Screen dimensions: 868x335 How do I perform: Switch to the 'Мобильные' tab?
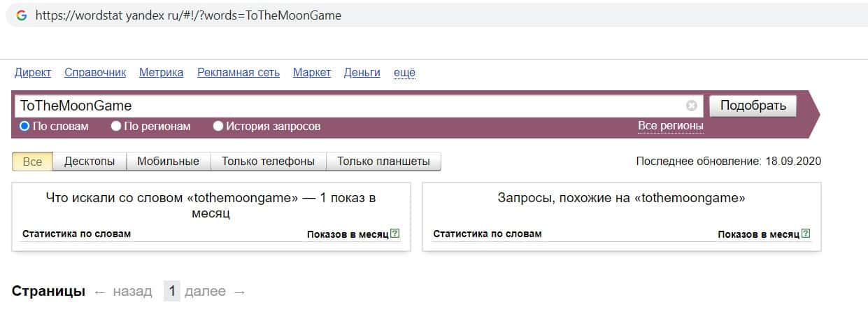pos(168,162)
